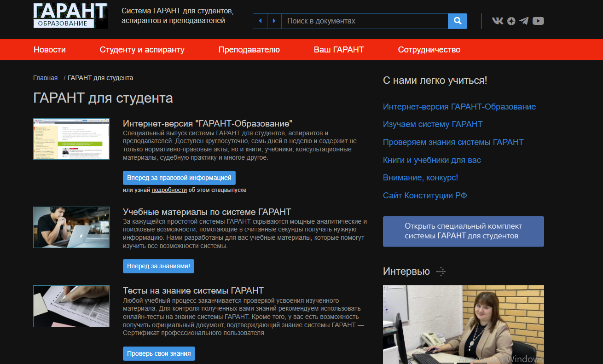Click the dotted icon beside Интервью
The height and width of the screenshot is (364, 603).
441,272
